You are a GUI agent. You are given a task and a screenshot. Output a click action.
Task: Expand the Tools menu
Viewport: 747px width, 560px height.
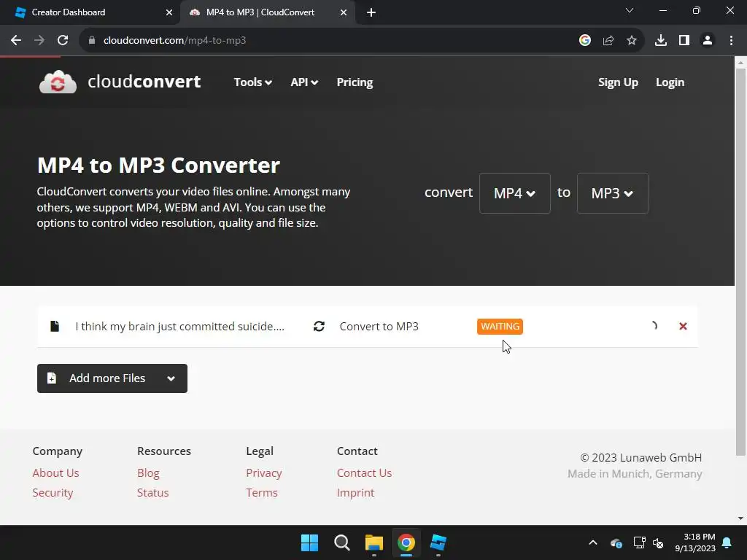pos(252,82)
